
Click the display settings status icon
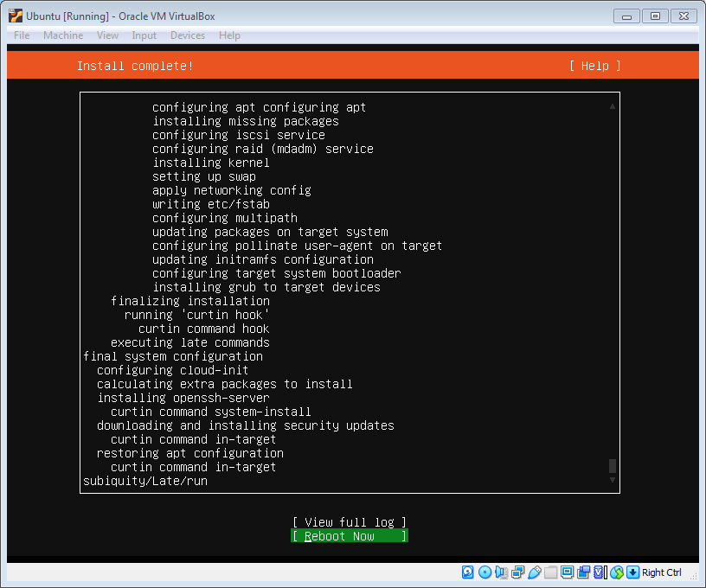(x=567, y=572)
